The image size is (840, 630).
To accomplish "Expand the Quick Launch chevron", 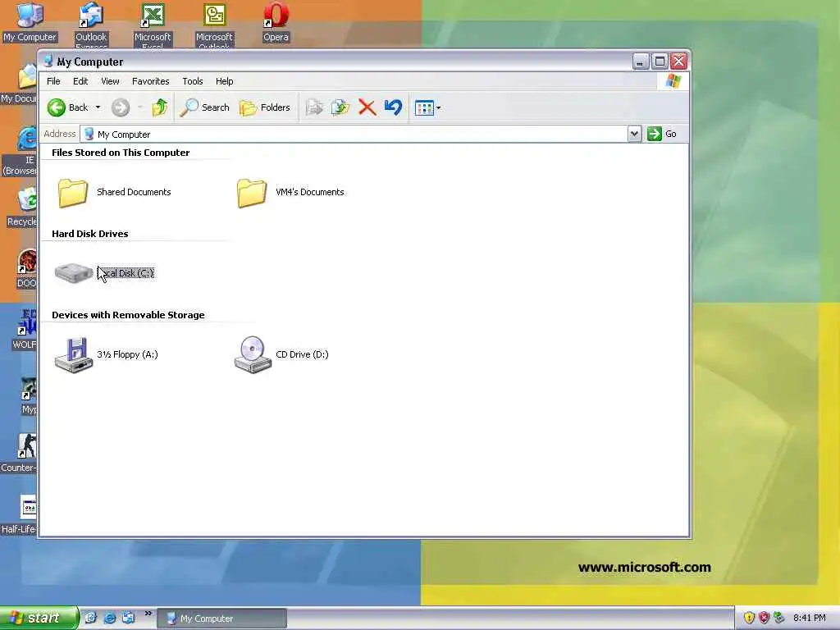I will point(148,614).
